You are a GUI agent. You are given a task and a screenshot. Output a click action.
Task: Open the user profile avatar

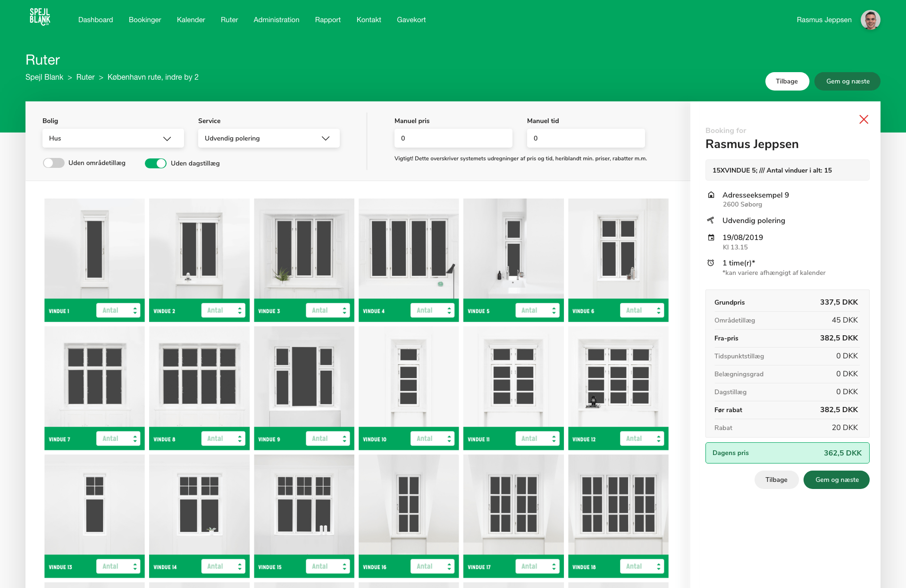tap(870, 20)
